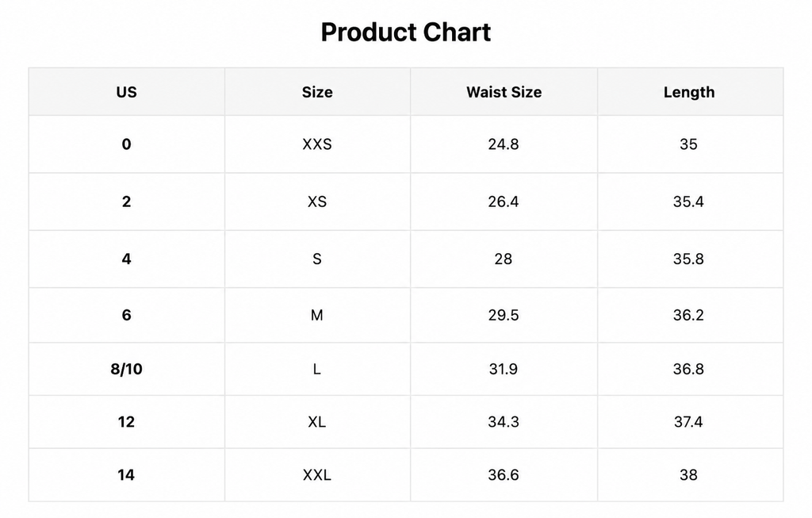
Task: Select the XS size cell
Action: coord(317,201)
